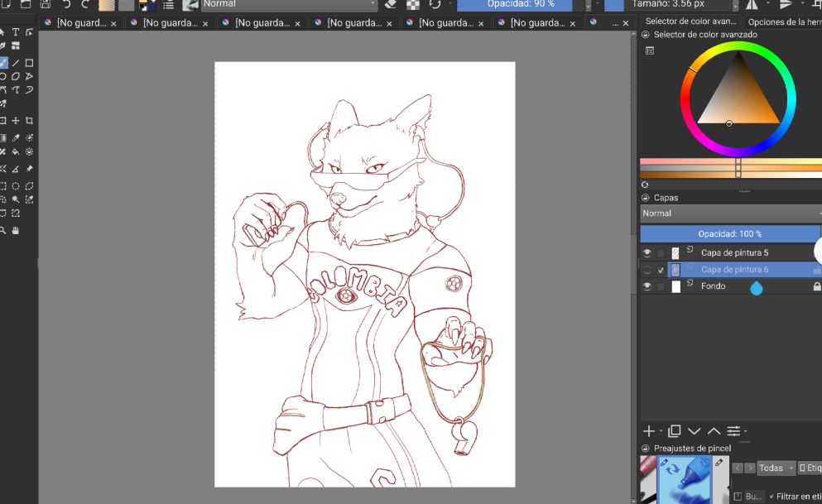Adjust layer Opacidad 100% slider
The height and width of the screenshot is (504, 822).
click(730, 234)
